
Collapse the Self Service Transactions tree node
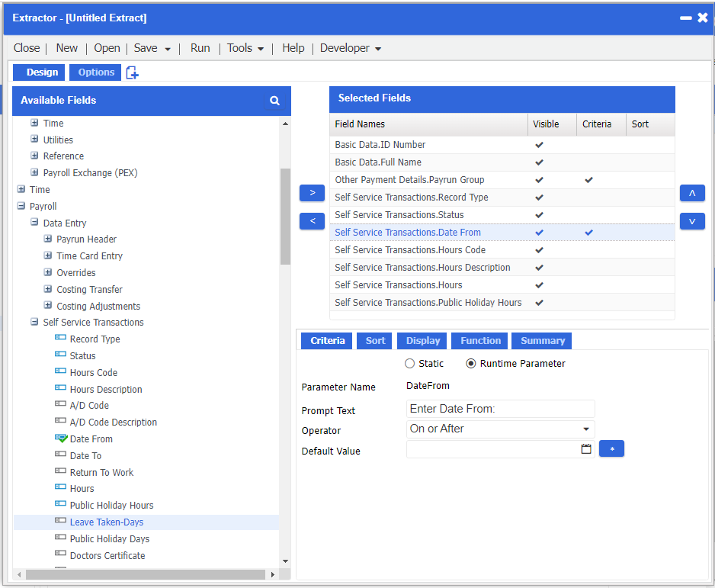pos(34,323)
